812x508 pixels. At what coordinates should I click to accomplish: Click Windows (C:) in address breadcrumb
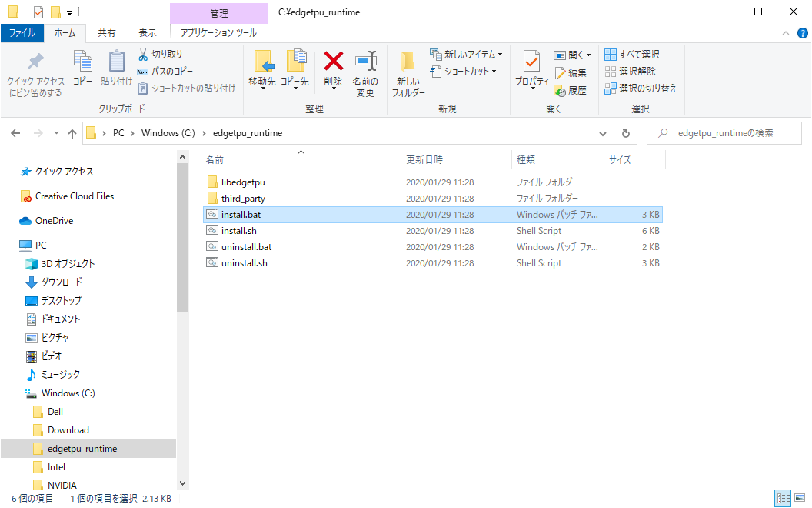coord(168,133)
